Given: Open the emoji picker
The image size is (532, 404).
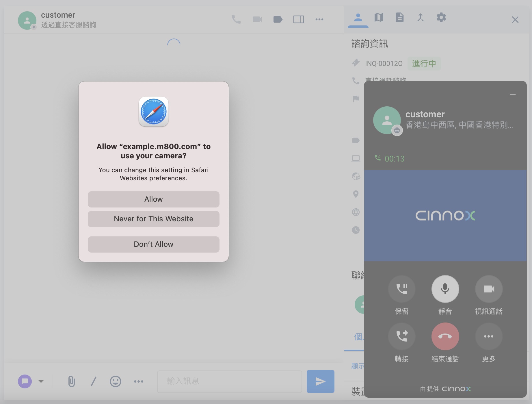Looking at the screenshot, I should point(116,381).
